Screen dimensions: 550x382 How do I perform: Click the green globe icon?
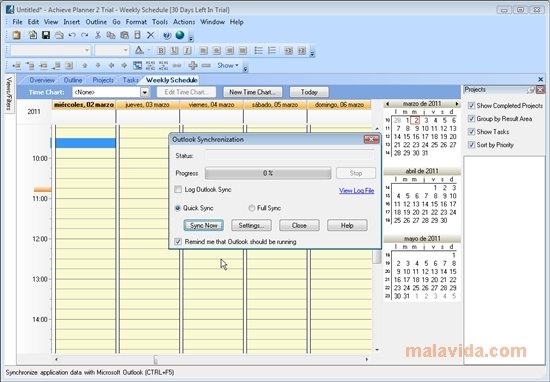click(x=180, y=35)
